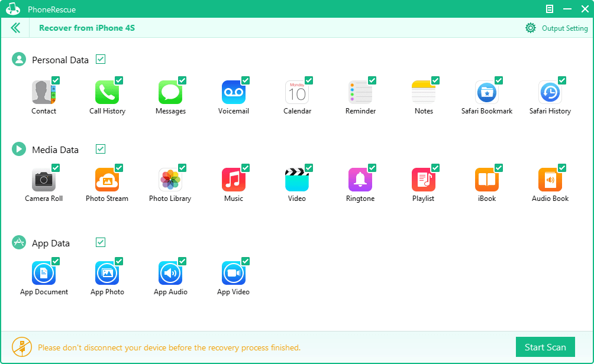
Task: Click the Safari Bookmark label
Action: click(487, 111)
